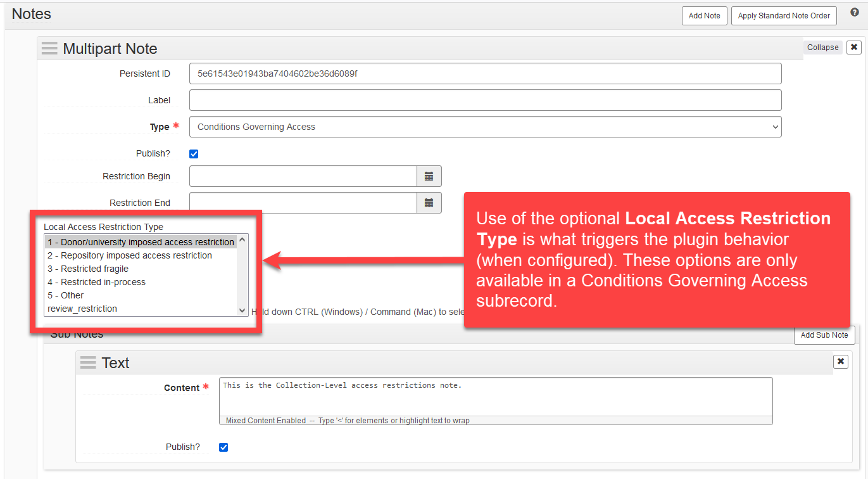Viewport: 868px width, 479px height.
Task: Choose Restricted in-process in the list
Action: tap(96, 282)
